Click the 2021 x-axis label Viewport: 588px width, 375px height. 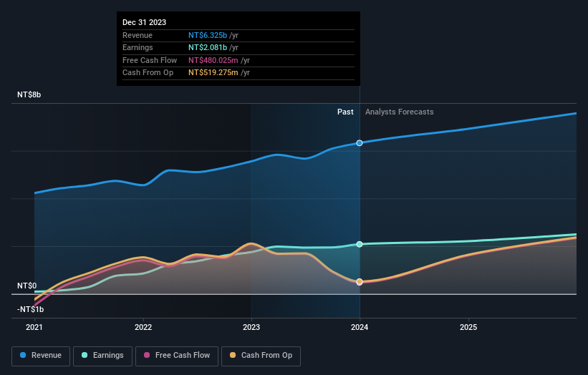point(34,328)
